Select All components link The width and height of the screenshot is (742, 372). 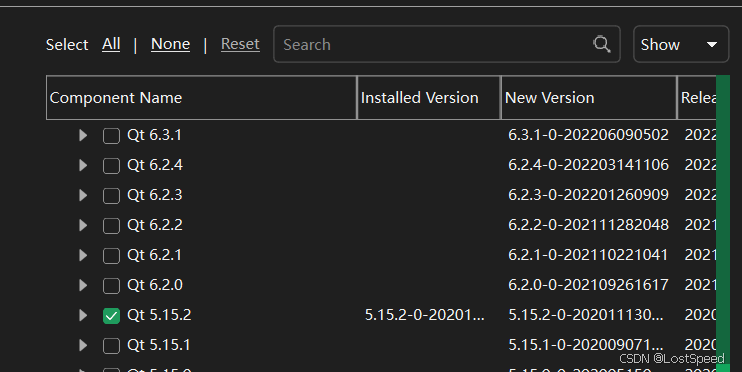click(111, 44)
